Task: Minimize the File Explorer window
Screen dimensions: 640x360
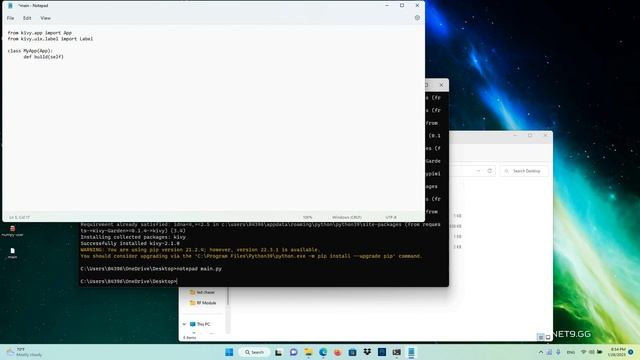Action: 515,136
